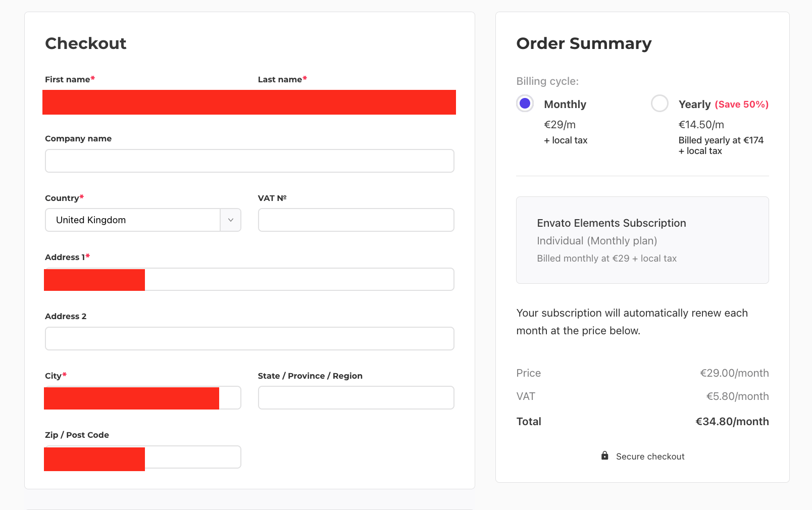812x510 pixels.
Task: Select the Monthly billing cycle radio
Action: click(525, 104)
